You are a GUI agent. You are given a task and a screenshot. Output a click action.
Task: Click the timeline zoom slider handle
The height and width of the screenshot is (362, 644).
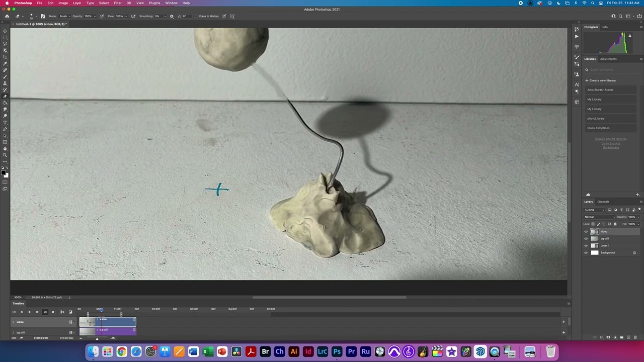[97, 338]
